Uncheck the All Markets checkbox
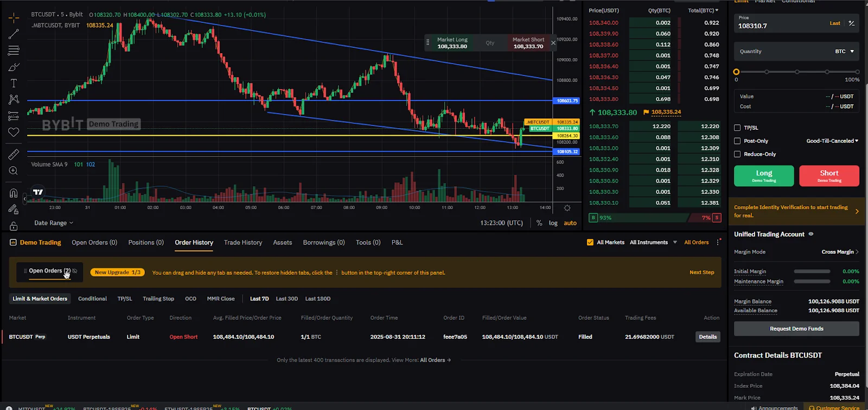Screen dimensions: 868x410 point(590,243)
